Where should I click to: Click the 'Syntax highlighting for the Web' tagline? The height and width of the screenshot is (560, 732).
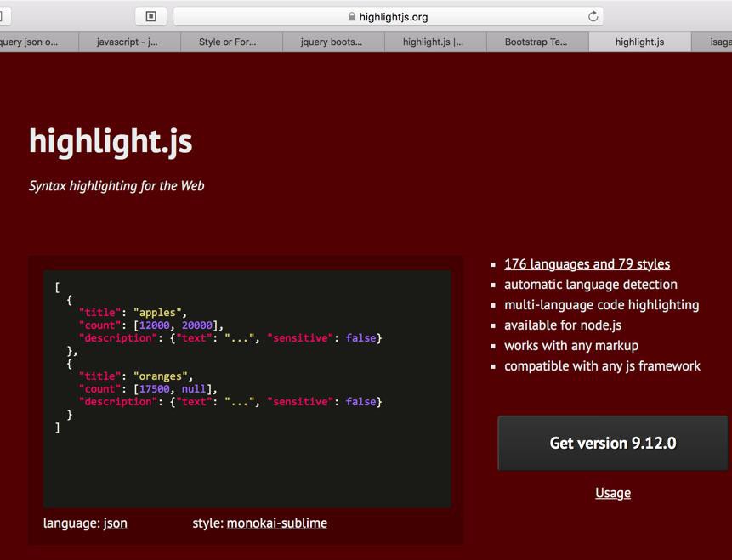tap(116, 186)
